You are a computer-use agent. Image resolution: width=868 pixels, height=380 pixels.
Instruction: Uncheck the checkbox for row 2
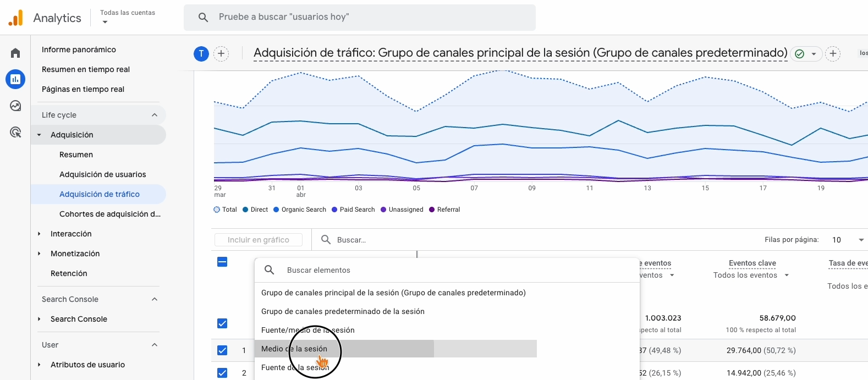222,373
